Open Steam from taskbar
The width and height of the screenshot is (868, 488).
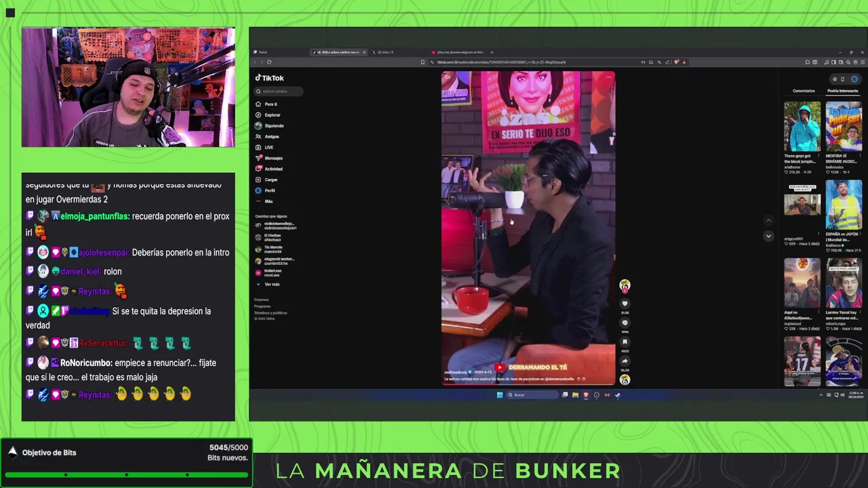tap(617, 395)
